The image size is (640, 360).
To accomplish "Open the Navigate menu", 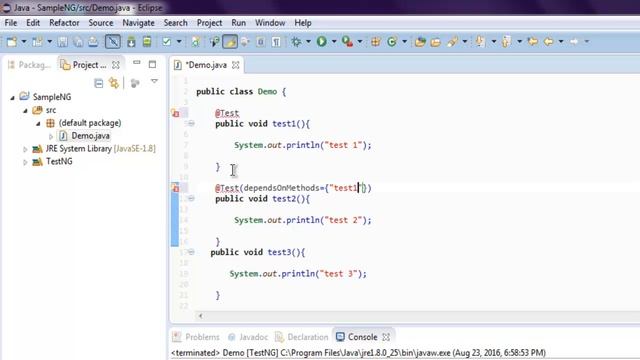I will tap(138, 23).
